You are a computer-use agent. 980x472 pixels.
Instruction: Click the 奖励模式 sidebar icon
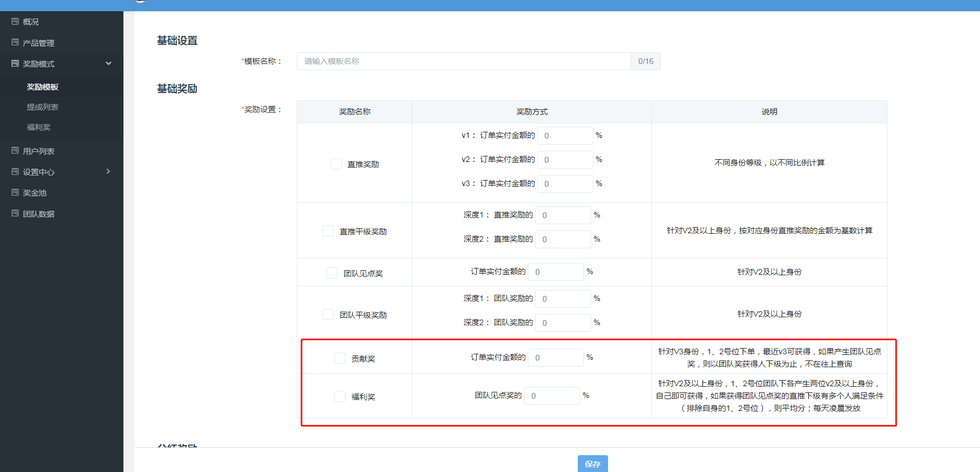coord(15,64)
